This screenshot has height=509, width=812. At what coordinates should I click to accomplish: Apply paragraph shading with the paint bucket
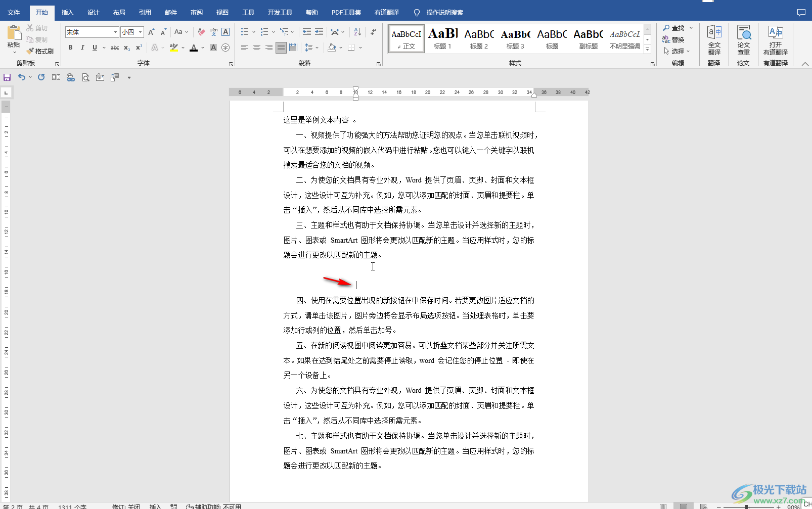(x=332, y=48)
